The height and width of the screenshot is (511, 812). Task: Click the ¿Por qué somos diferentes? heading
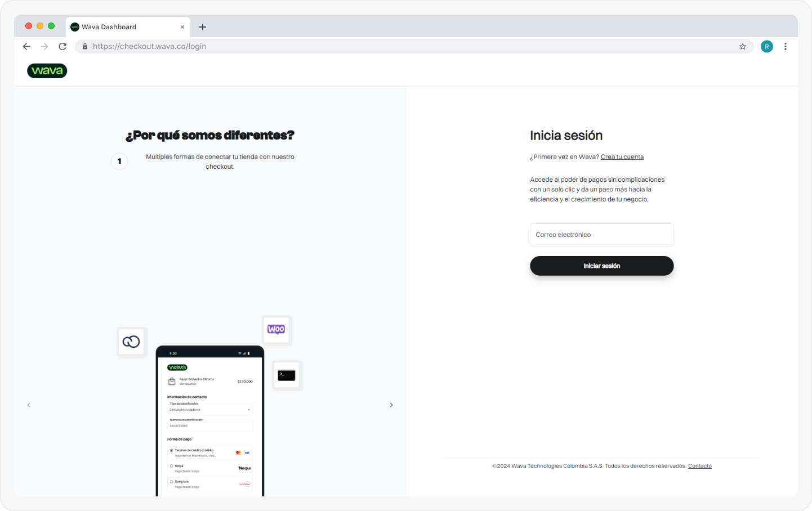coord(210,136)
